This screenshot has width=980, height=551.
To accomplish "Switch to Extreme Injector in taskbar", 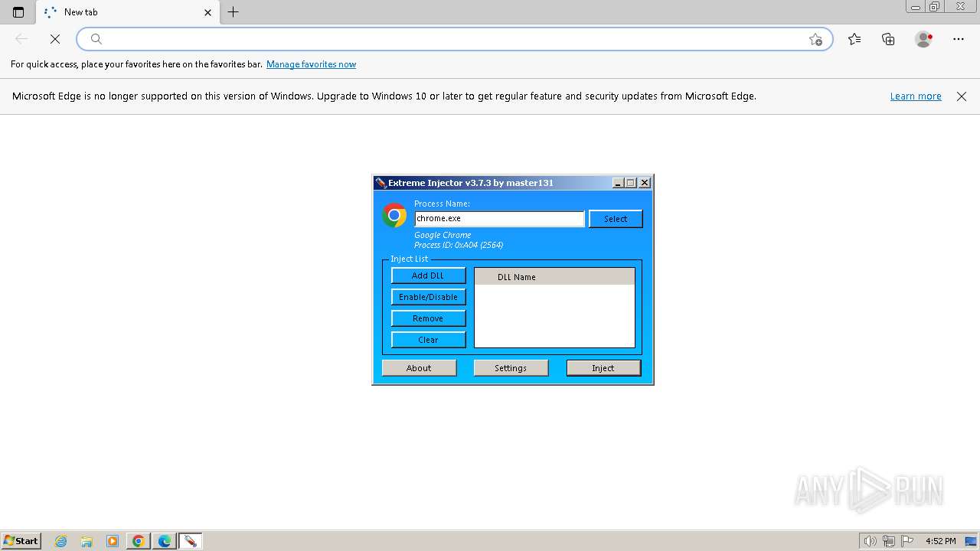I will [191, 541].
